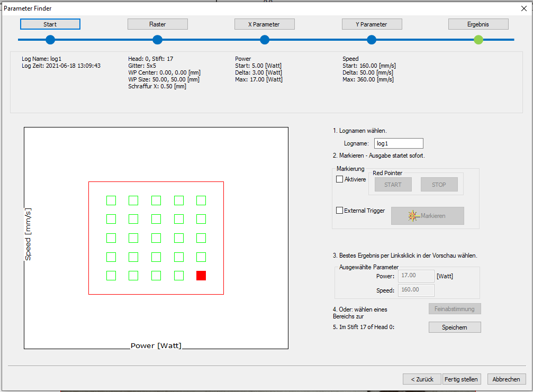
Task: Click the "Max: 360.00 [mm/s]" text
Action: tap(368, 79)
